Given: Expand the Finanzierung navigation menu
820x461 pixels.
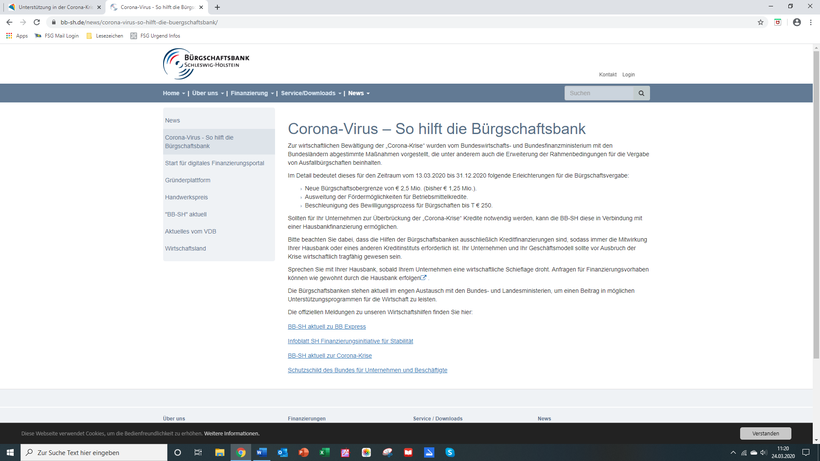Looking at the screenshot, I should [x=252, y=93].
